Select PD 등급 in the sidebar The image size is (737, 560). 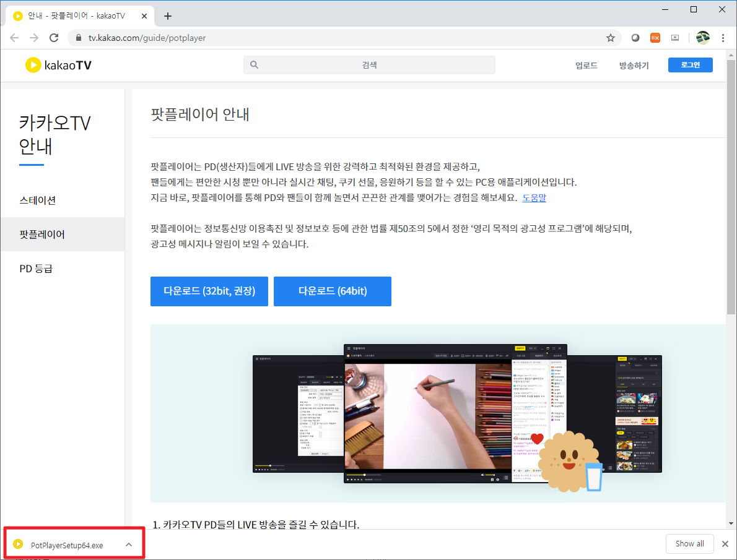(36, 269)
